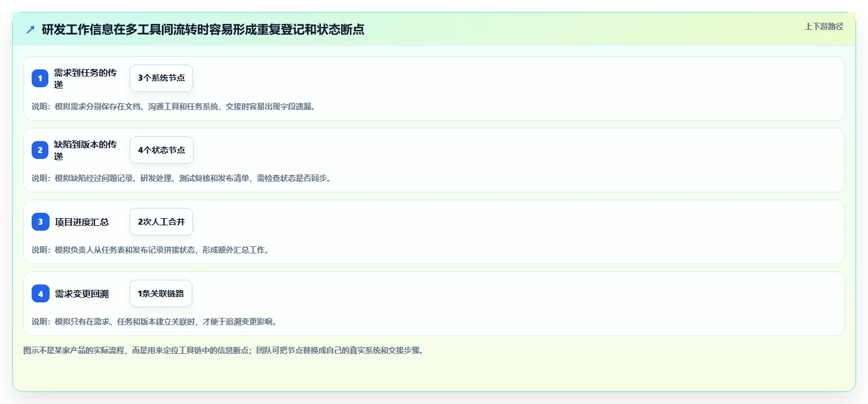
Task: Click the number 3 badge
Action: click(x=40, y=222)
